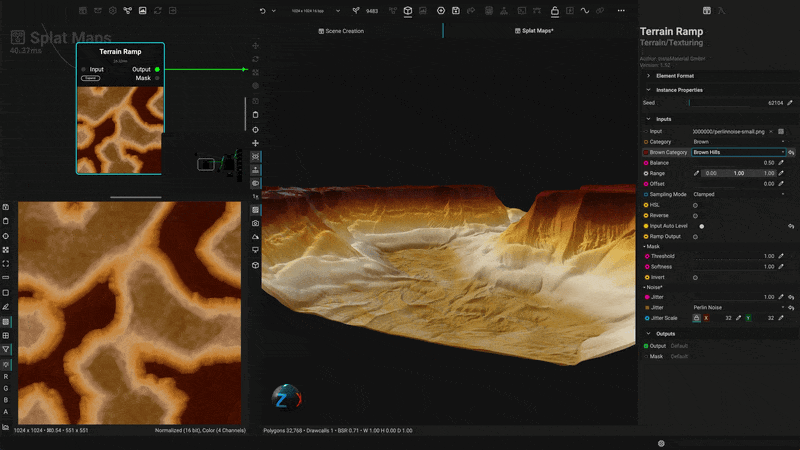Image resolution: width=800 pixels, height=450 pixels.
Task: Click the sprout seed icon beside 9483
Action: (x=356, y=11)
